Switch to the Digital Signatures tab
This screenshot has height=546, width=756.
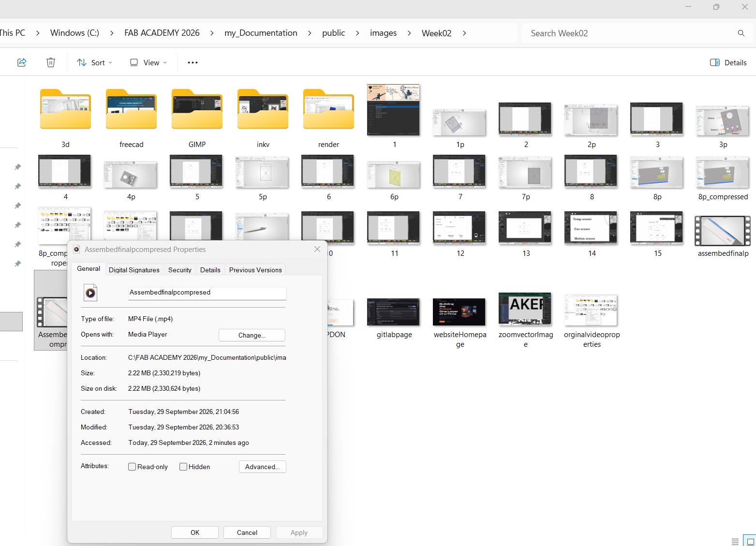(x=134, y=270)
